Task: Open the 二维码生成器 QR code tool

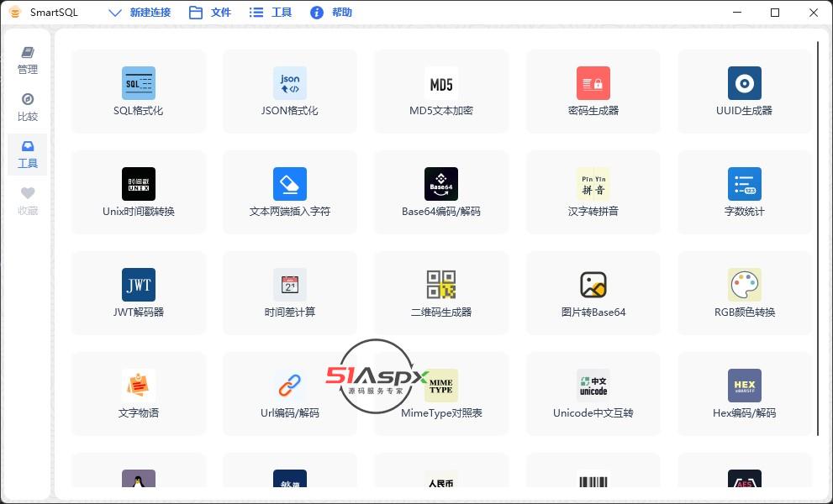Action: [441, 292]
